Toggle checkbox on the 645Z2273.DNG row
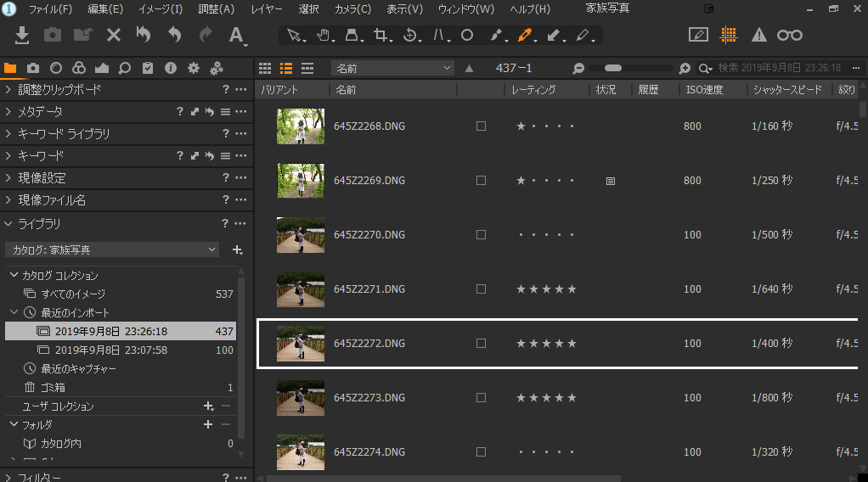 coord(481,398)
